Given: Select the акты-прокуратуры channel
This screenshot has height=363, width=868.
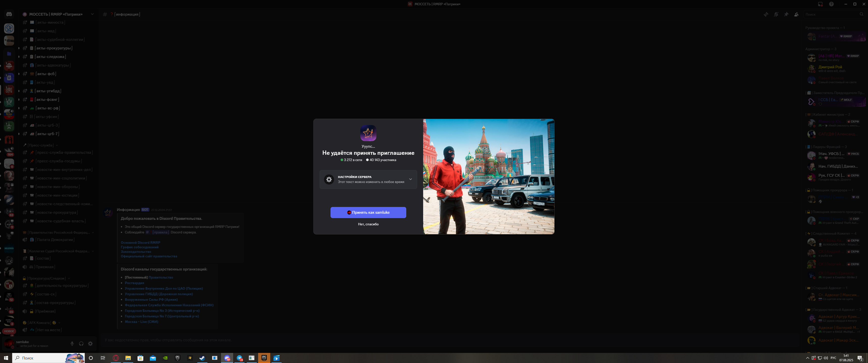Looking at the screenshot, I should (x=53, y=48).
